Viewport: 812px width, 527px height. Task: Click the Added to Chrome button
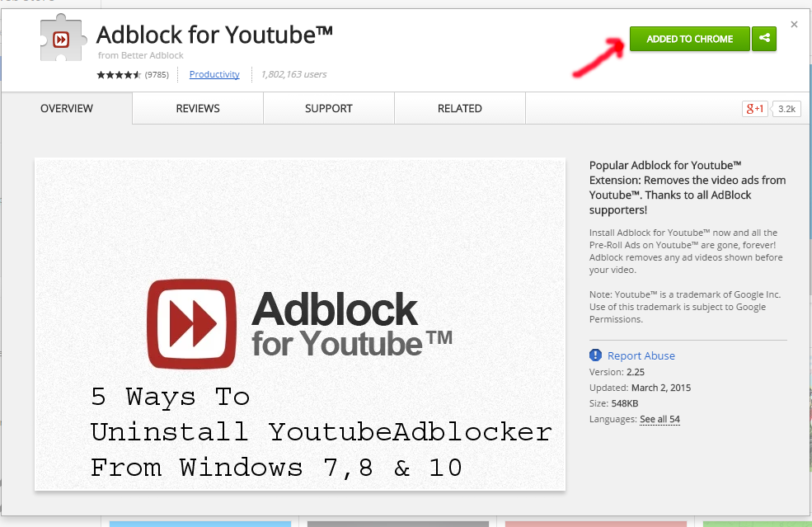689,39
